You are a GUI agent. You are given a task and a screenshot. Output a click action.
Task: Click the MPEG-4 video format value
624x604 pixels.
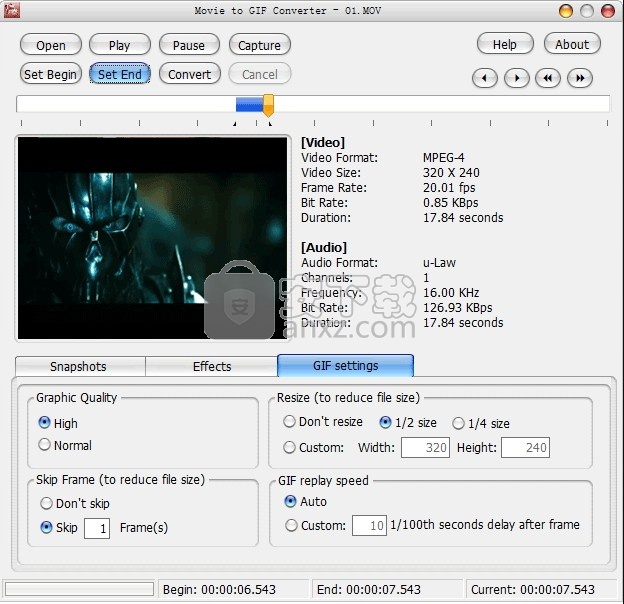pyautogui.click(x=443, y=158)
